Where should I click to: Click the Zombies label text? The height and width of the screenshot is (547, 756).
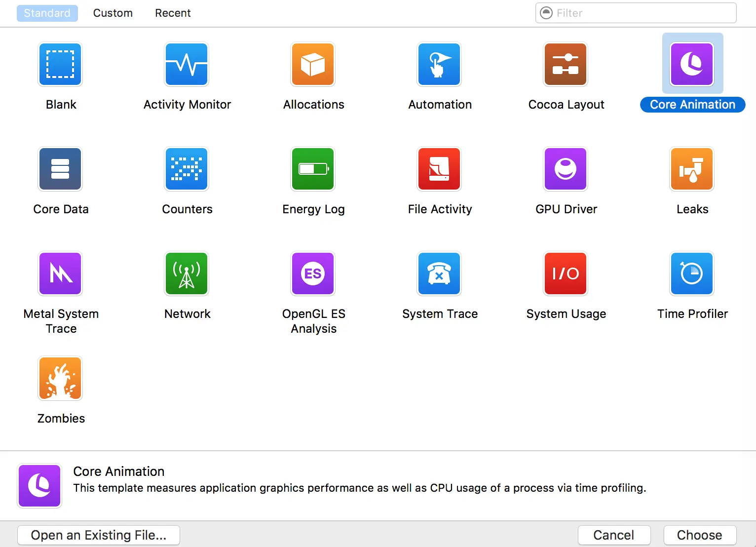point(61,419)
